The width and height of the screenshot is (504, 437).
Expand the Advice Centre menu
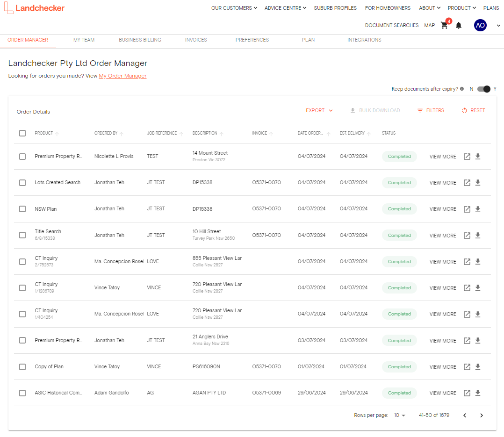pos(285,8)
